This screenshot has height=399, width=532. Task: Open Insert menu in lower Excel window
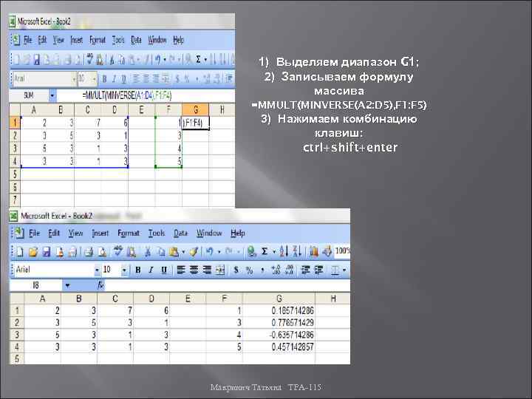click(100, 233)
